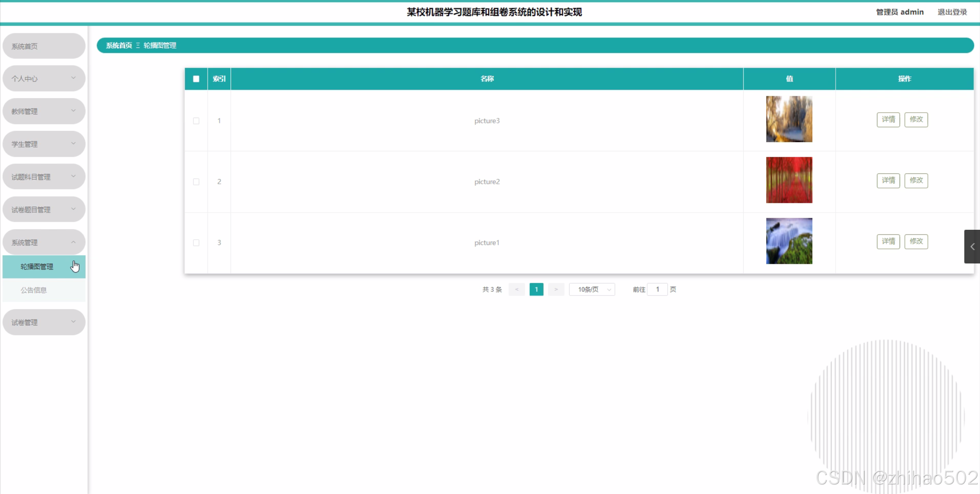Open the collapsed right-edge side panel arrow
This screenshot has height=494, width=980.
click(x=972, y=247)
